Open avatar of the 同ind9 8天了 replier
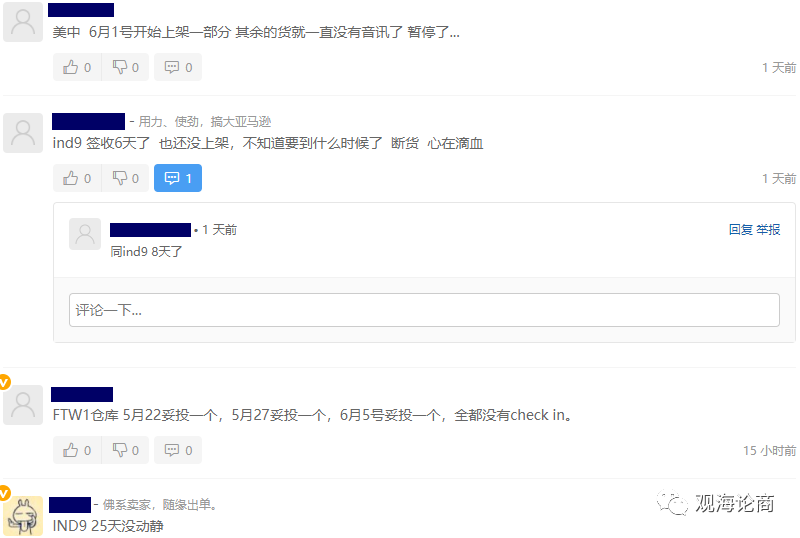Viewport: 800px width, 538px height. [x=85, y=234]
